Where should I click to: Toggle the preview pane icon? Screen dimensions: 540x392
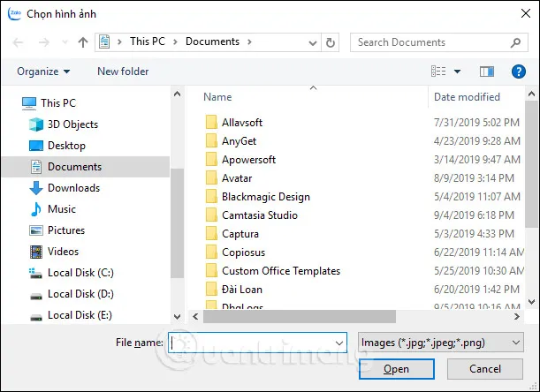point(486,72)
